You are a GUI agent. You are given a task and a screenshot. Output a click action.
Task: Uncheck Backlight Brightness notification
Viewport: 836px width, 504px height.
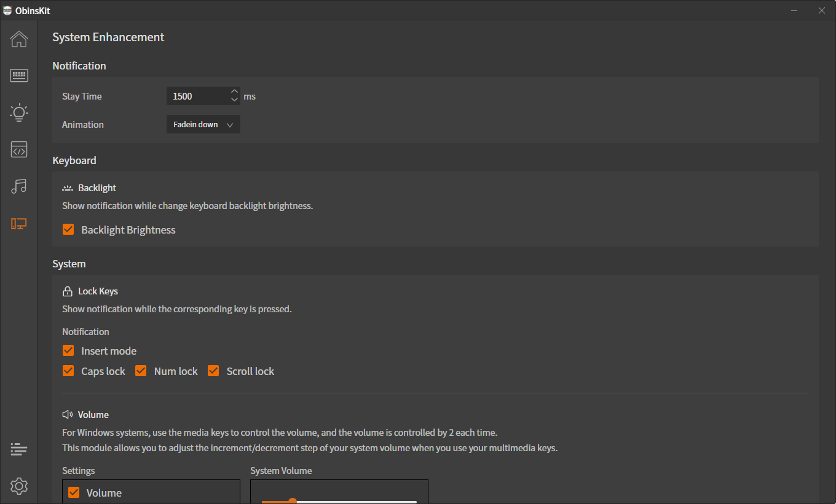pyautogui.click(x=68, y=229)
